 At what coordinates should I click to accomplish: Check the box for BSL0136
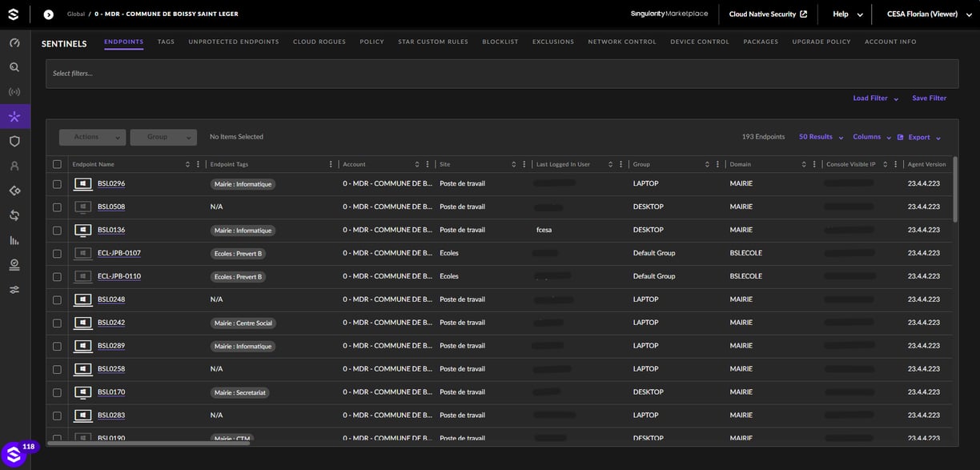tap(57, 230)
